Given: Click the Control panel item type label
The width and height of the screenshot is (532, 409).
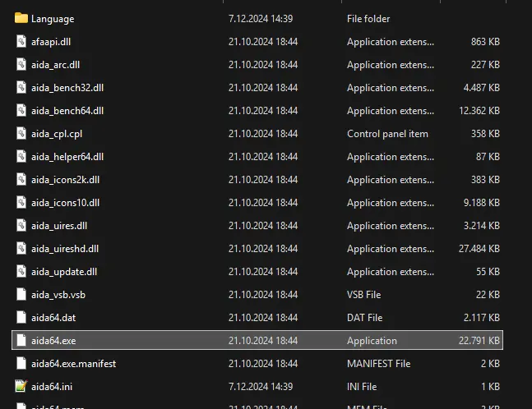Looking at the screenshot, I should pos(387,134).
